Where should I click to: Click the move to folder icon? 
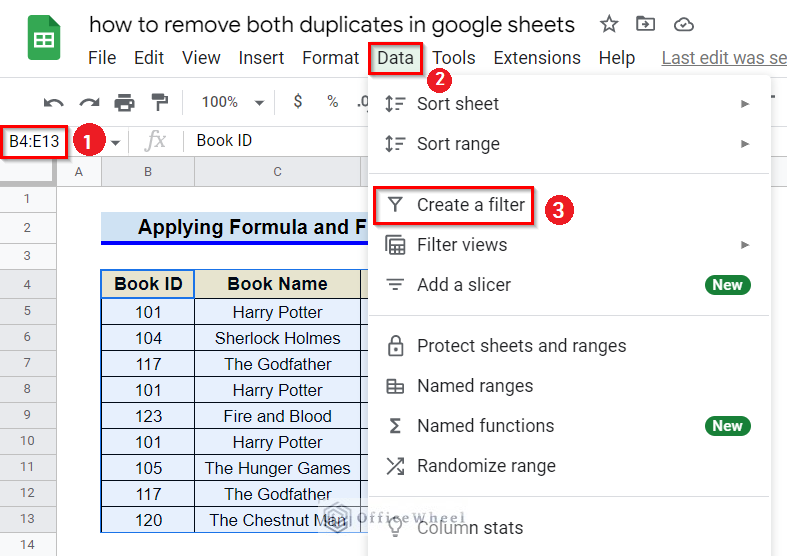pos(645,24)
